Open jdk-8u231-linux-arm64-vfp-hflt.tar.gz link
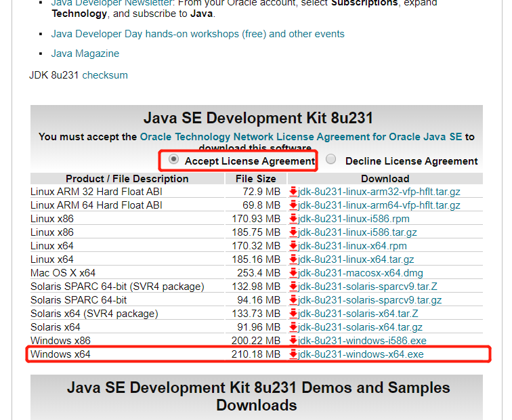This screenshot has width=512, height=420. [x=379, y=205]
